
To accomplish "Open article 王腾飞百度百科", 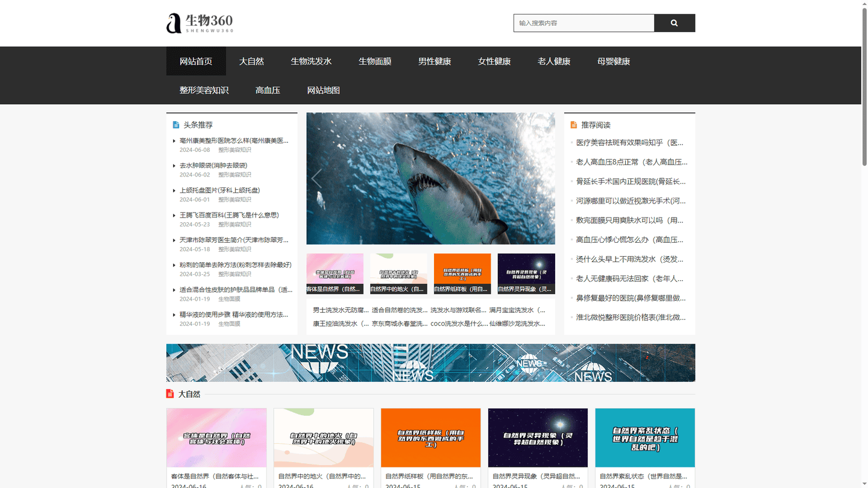I will point(229,214).
